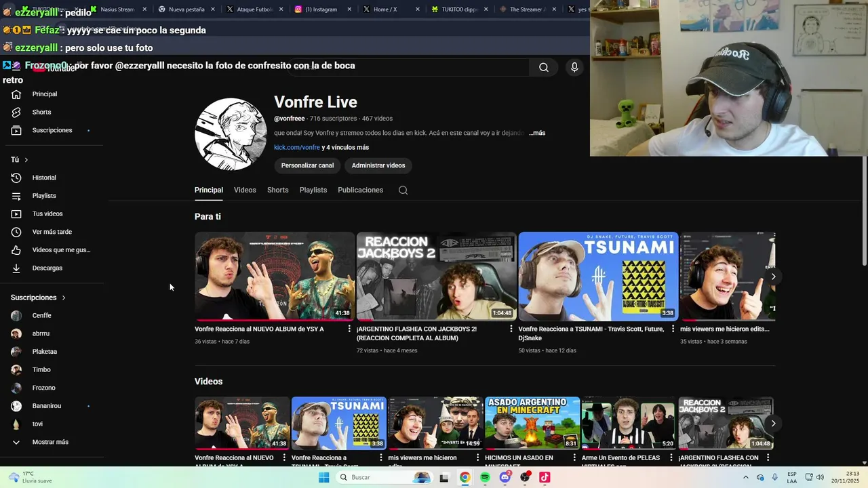Click the page vertical scrollbar
The width and height of the screenshot is (868, 488).
pyautogui.click(x=865, y=210)
